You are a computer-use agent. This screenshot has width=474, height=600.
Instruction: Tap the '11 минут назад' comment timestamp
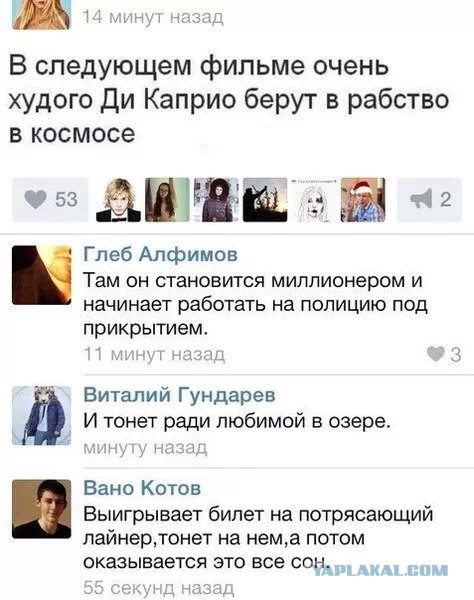(154, 354)
